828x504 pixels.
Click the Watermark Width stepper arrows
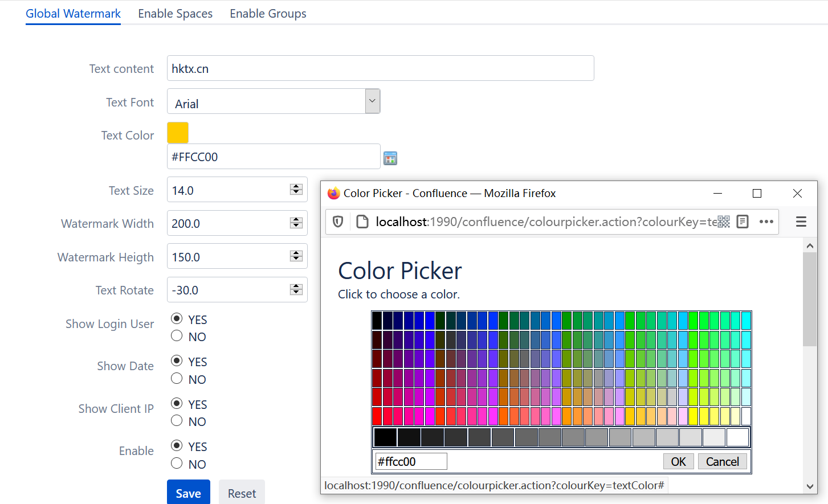(x=296, y=223)
